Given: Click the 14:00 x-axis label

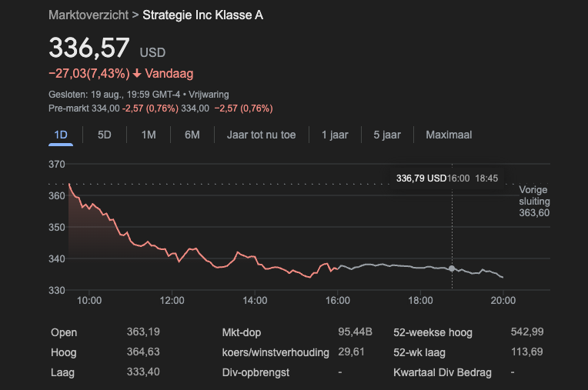Looking at the screenshot, I should [x=255, y=301].
